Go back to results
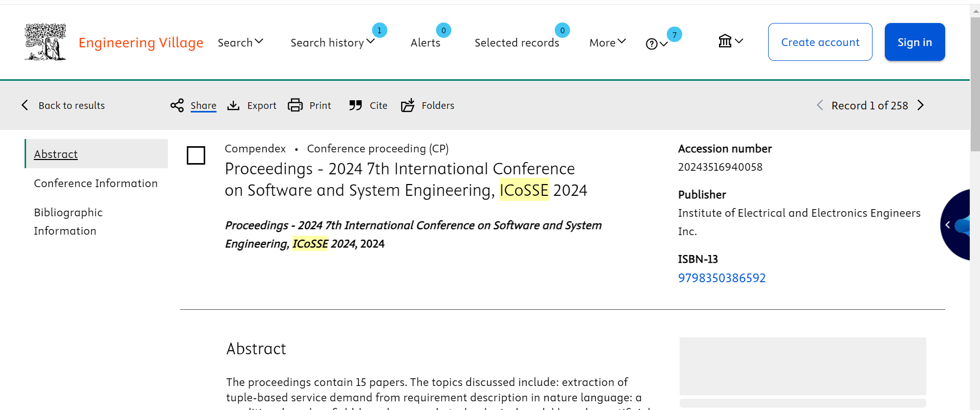The height and width of the screenshot is (410, 980). (x=72, y=105)
